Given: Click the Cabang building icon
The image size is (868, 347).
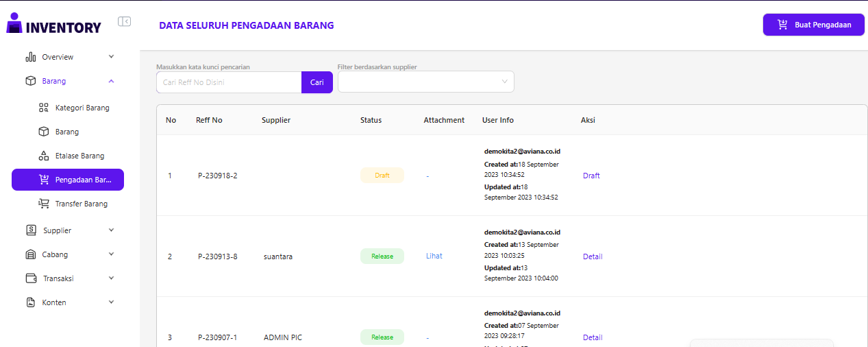Looking at the screenshot, I should click(30, 254).
